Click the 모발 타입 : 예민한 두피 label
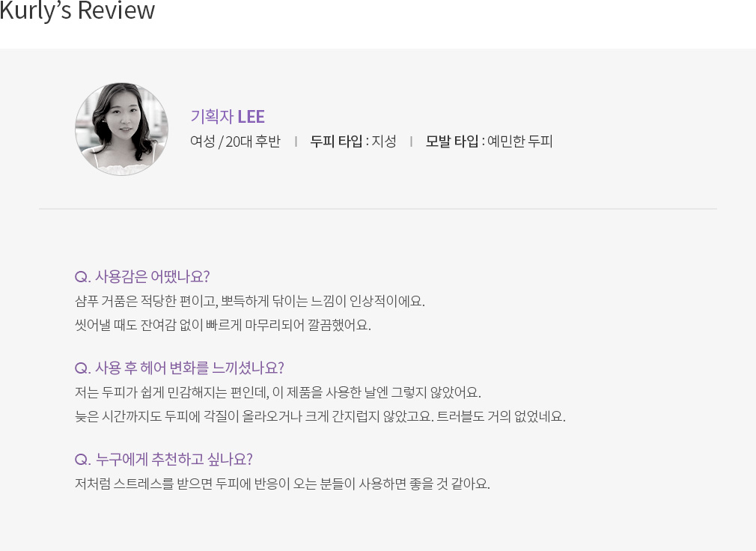The width and height of the screenshot is (756, 551). pyautogui.click(x=489, y=141)
